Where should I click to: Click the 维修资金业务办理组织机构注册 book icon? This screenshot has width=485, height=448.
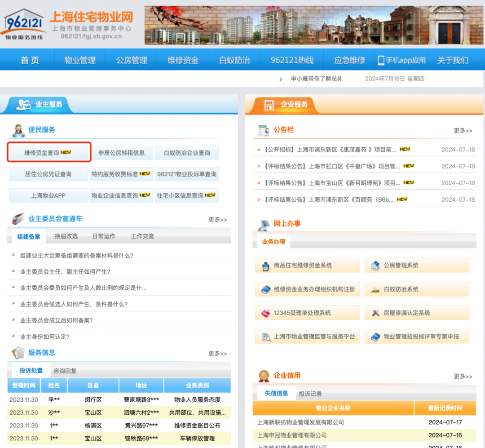pos(266,290)
